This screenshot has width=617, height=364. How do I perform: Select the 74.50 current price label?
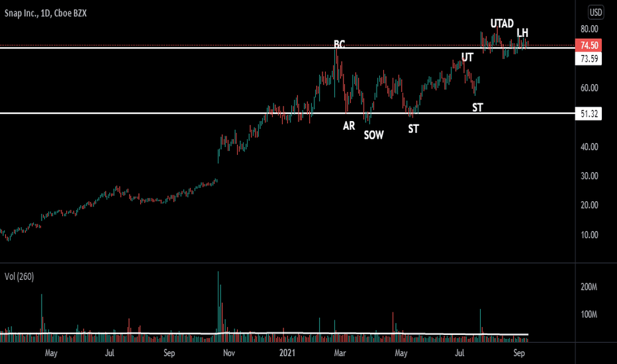589,45
